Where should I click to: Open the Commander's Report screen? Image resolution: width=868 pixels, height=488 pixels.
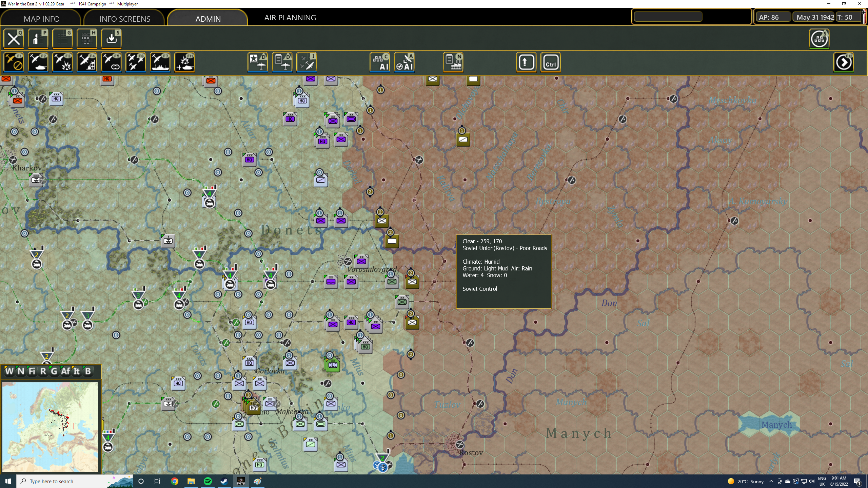coord(38,38)
